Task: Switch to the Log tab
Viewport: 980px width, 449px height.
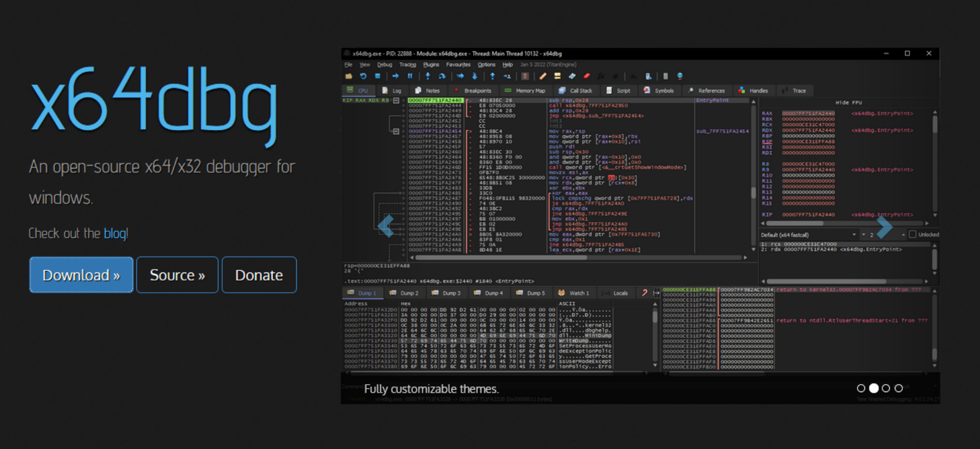Action: pos(392,91)
